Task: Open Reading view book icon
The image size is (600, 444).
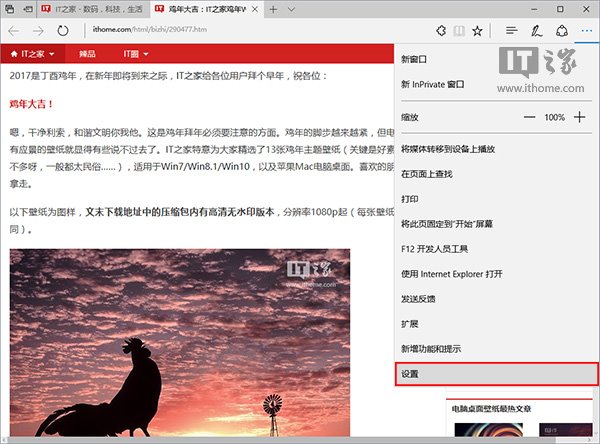Action: coord(459,31)
